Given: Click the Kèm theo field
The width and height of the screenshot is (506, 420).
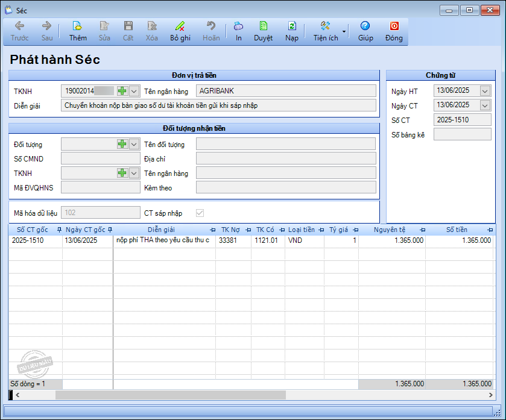Looking at the screenshot, I should tap(286, 187).
